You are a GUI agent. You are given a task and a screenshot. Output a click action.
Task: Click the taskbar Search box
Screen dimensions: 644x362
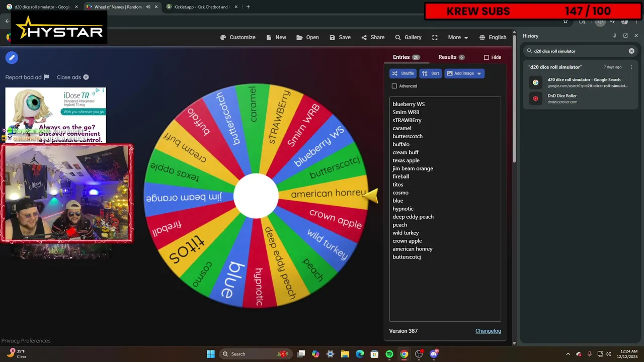point(256,354)
